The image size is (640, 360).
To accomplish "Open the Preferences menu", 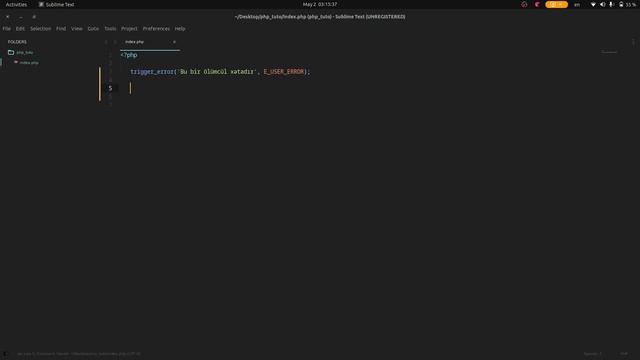I will coord(156,29).
